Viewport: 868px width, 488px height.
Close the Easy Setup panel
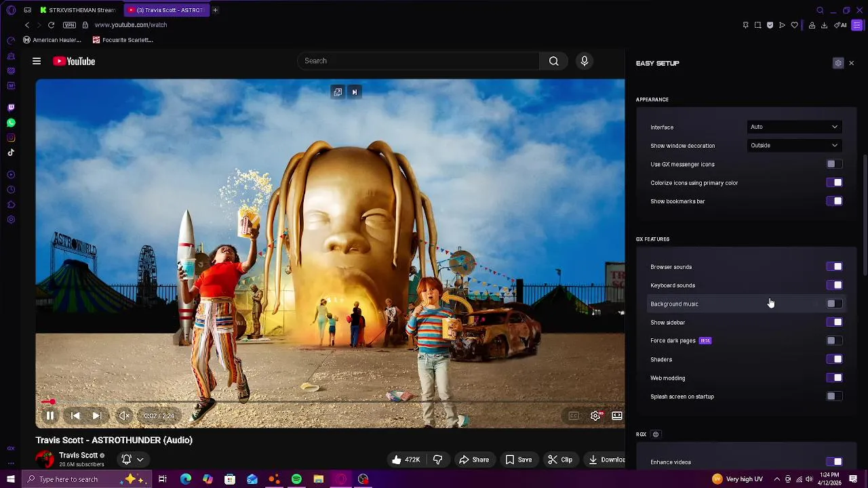coord(851,63)
